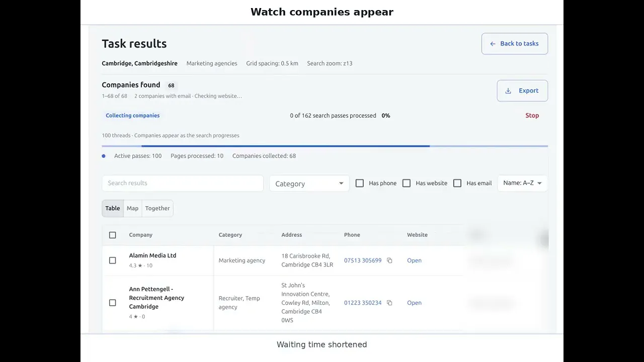The image size is (644, 362).
Task: Click phone link 01223 350234
Action: coord(363,303)
